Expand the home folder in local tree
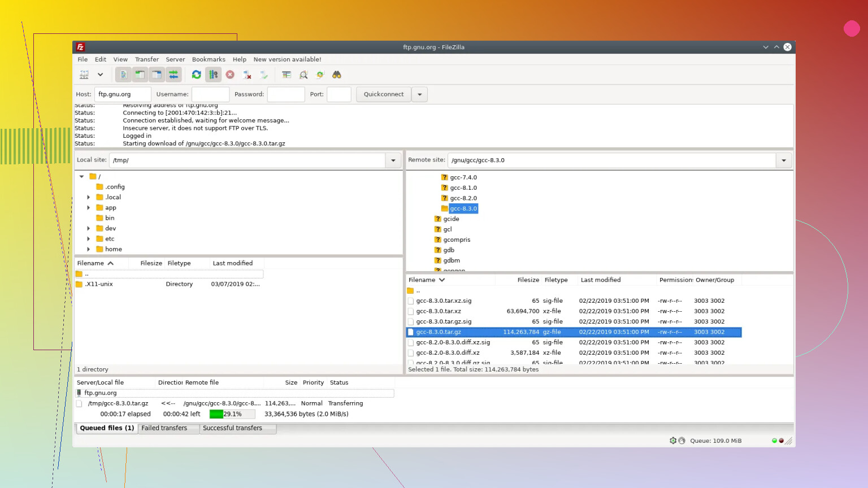The height and width of the screenshot is (488, 868). coord(89,249)
